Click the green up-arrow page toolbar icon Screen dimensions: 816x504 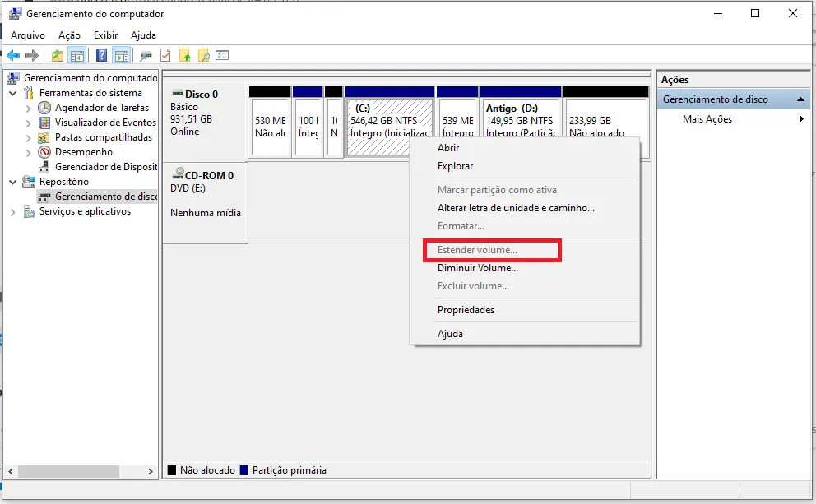[x=185, y=56]
